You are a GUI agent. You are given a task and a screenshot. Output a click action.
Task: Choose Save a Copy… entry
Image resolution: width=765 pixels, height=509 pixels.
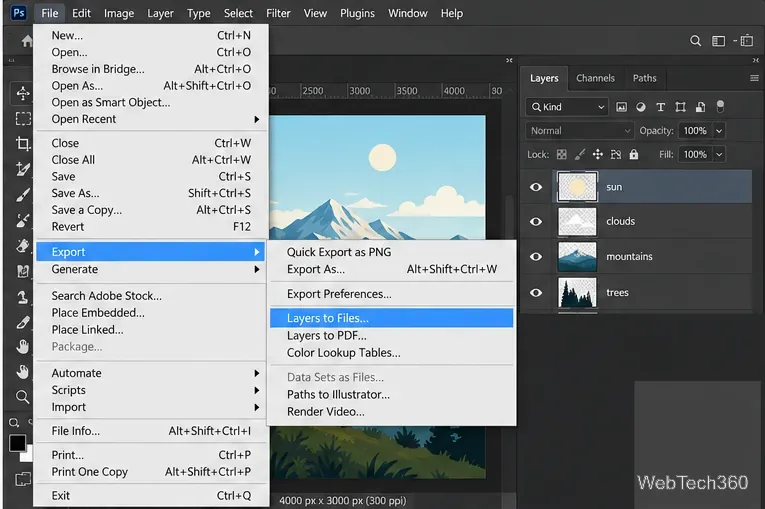point(151,210)
